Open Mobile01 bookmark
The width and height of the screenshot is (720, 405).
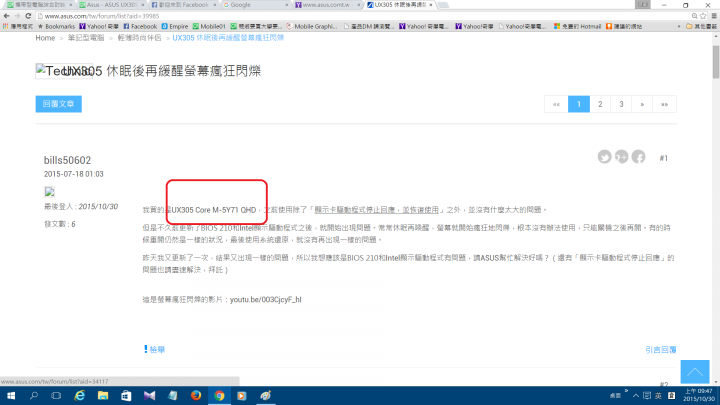click(x=209, y=27)
